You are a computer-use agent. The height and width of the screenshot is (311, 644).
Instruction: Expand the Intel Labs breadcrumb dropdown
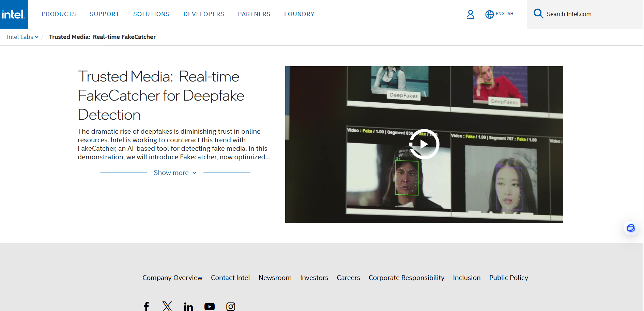coord(22,37)
